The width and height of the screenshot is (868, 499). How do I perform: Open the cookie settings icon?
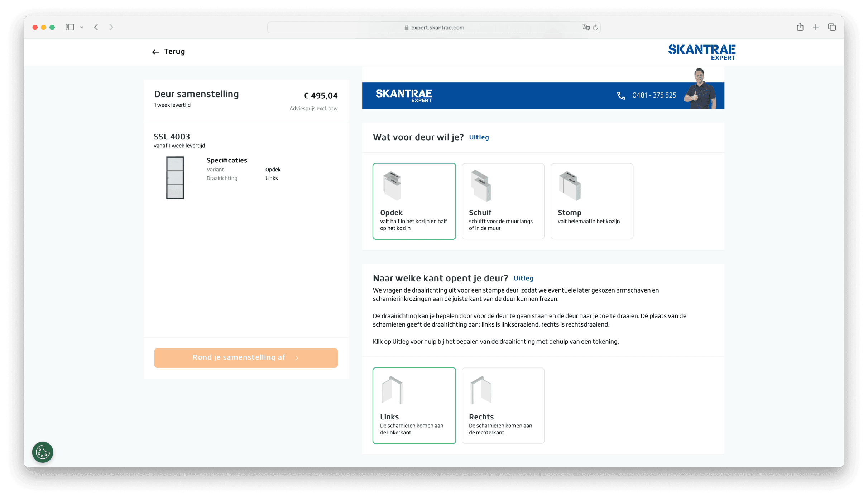[x=43, y=452]
